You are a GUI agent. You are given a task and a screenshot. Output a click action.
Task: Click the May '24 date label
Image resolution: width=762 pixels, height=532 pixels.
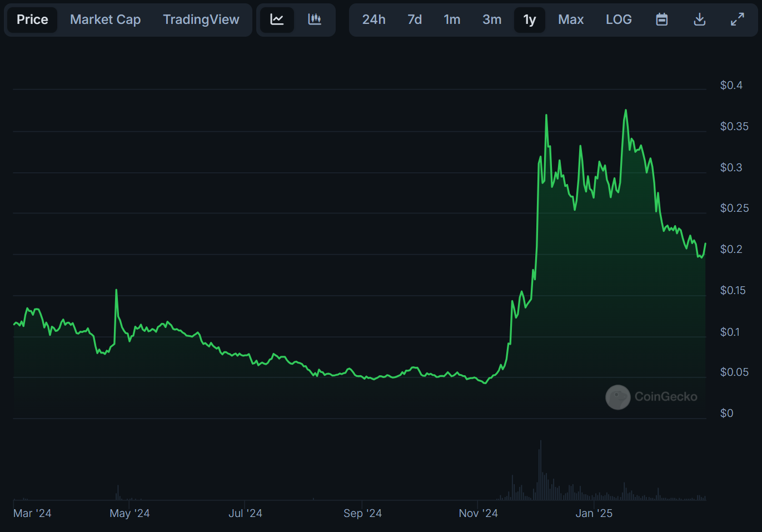[x=130, y=513]
